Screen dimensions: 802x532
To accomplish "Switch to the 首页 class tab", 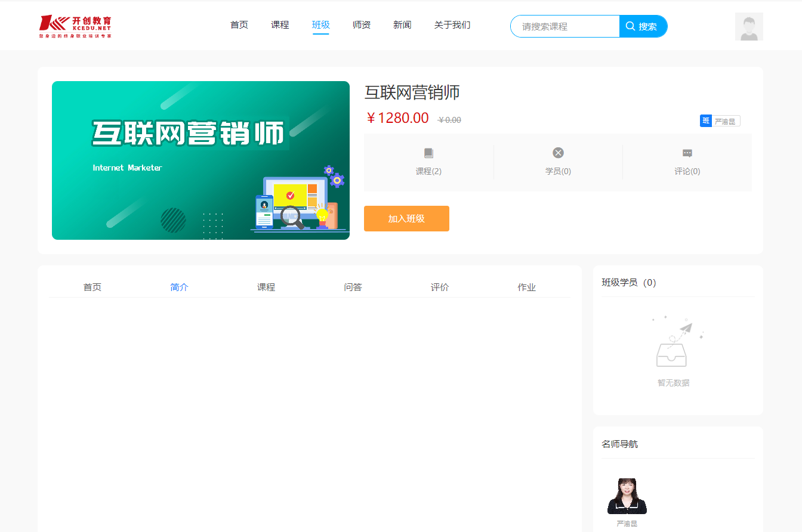I will [92, 287].
